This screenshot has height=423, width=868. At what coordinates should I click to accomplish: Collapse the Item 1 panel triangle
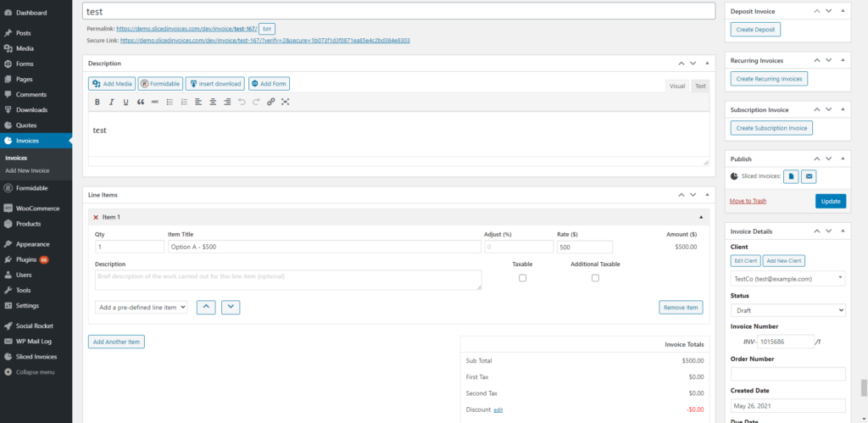click(701, 217)
